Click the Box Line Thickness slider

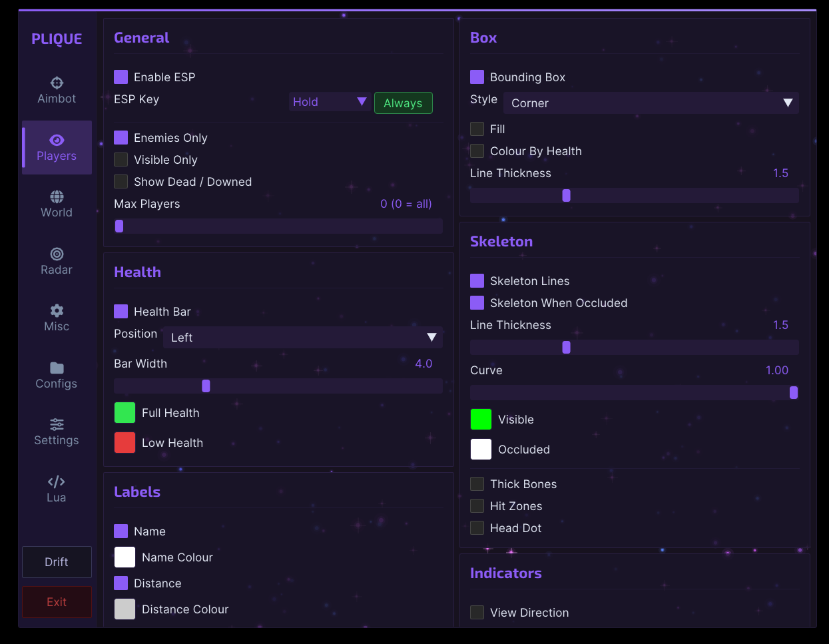[635, 195]
